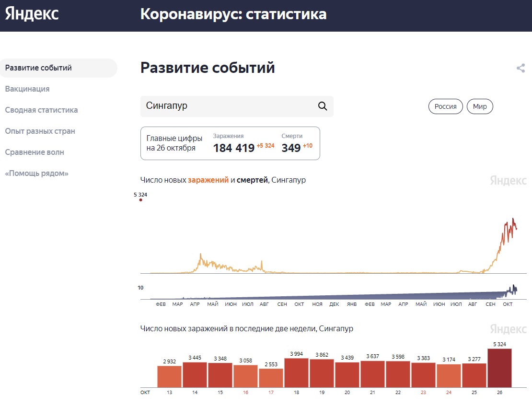The width and height of the screenshot is (532, 407).
Task: Click the red dot under 5 324 label
Action: [x=140, y=200]
